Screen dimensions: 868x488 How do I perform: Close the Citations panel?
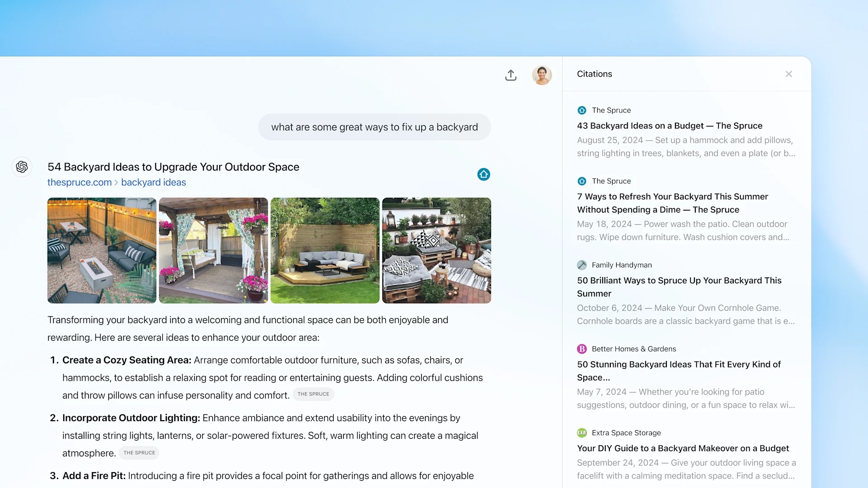pos(789,74)
